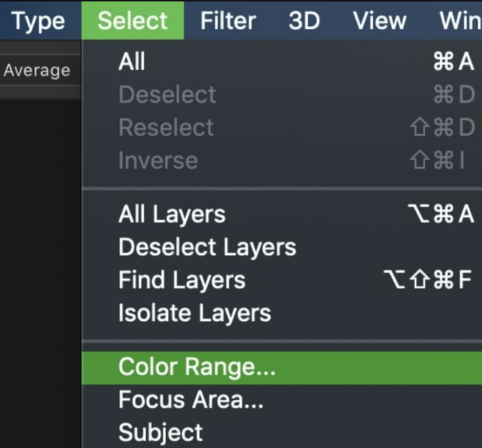Open the Filter menu
This screenshot has width=482, height=448.
(227, 21)
